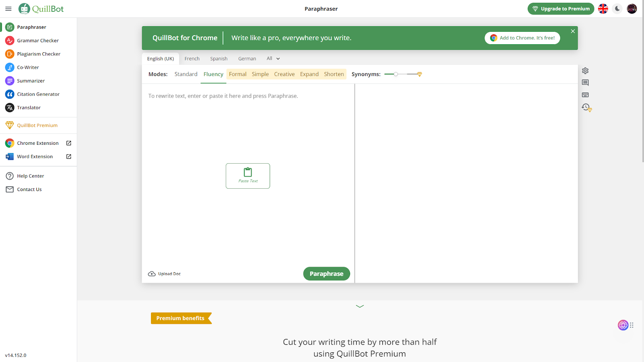Screen dimensions: 644x362
Task: Click the premium diamond end of Synonyms slider
Action: point(419,74)
